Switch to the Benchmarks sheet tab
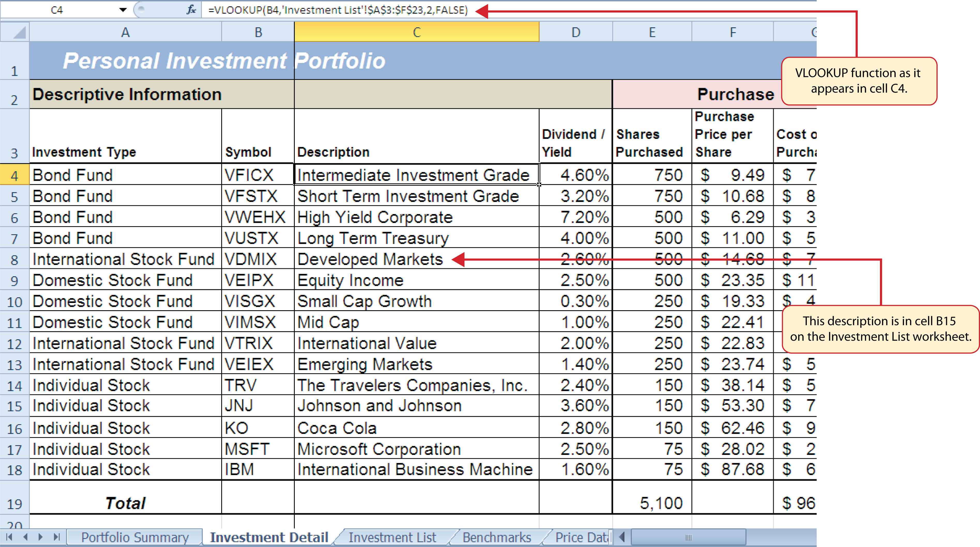The width and height of the screenshot is (980, 547). point(497,537)
